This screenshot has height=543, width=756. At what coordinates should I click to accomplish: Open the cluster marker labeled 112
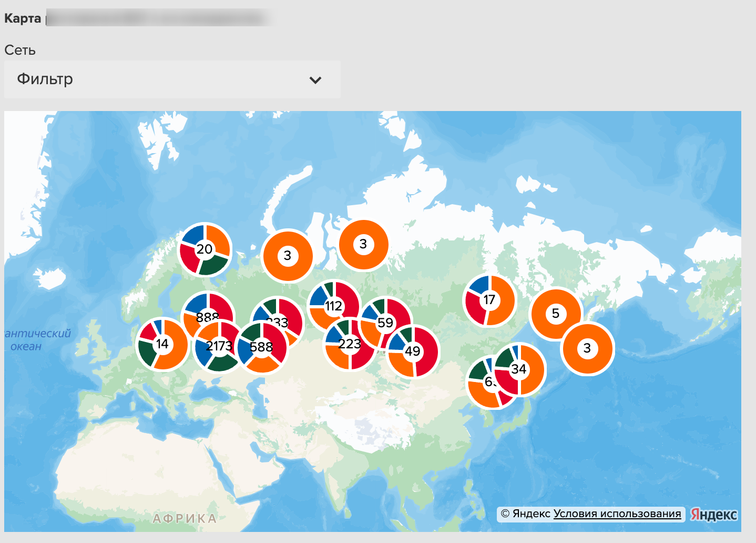[x=334, y=306]
